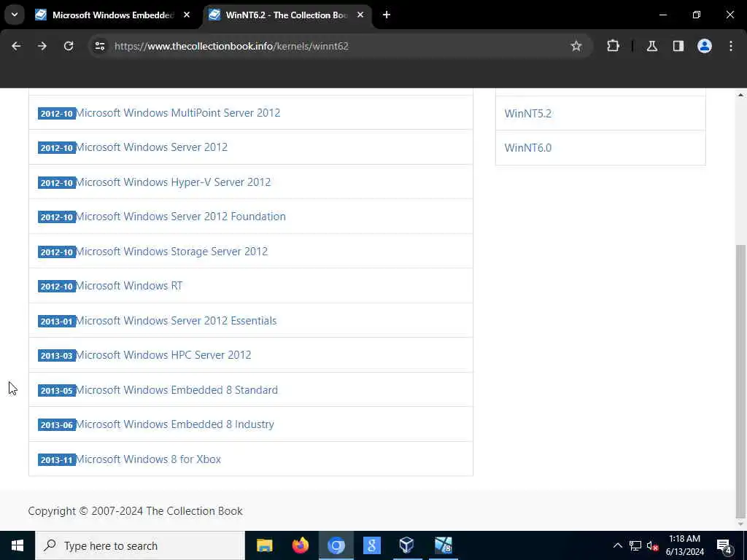The width and height of the screenshot is (747, 560).
Task: Click the taskbar search box
Action: pos(139,545)
